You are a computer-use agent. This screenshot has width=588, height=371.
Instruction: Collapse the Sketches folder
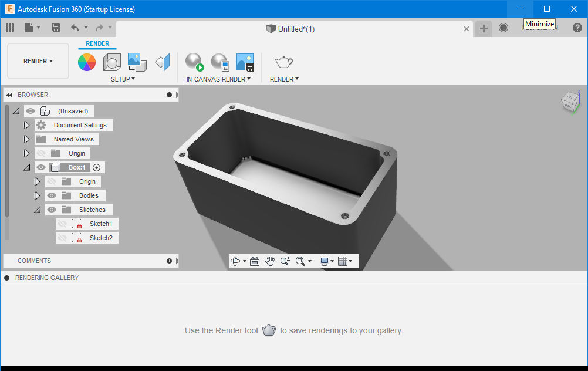click(x=37, y=210)
